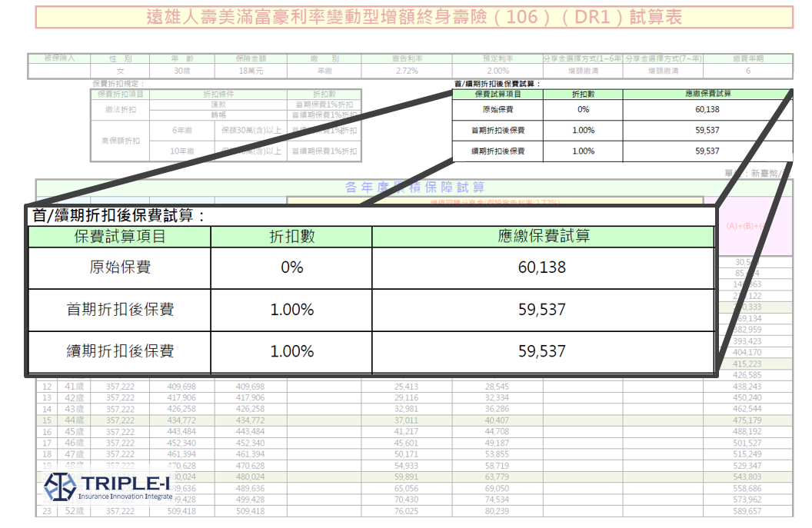Click 原始保費 in the small original premium table
Image resolution: width=812 pixels, height=528 pixels.
pyautogui.click(x=498, y=110)
